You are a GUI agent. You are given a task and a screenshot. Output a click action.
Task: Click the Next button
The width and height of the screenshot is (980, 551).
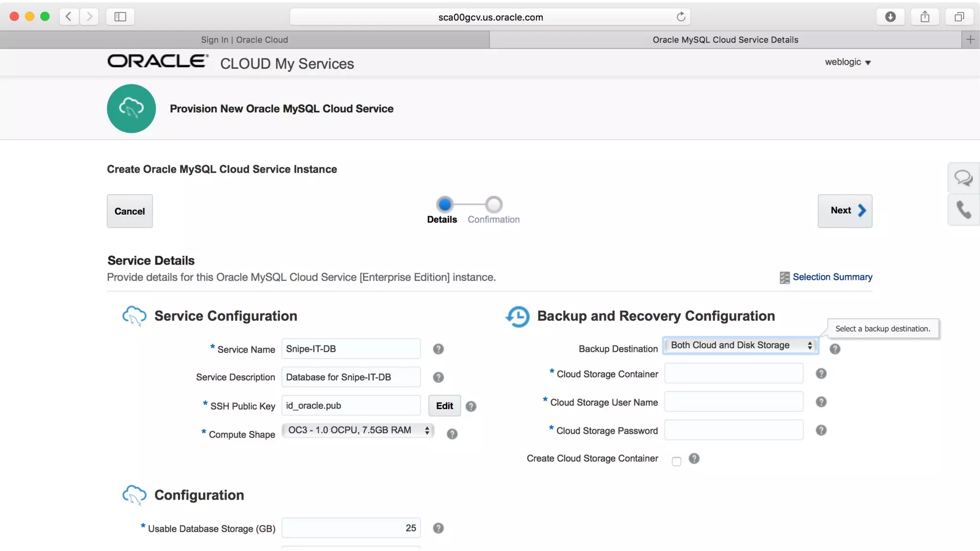[845, 210]
